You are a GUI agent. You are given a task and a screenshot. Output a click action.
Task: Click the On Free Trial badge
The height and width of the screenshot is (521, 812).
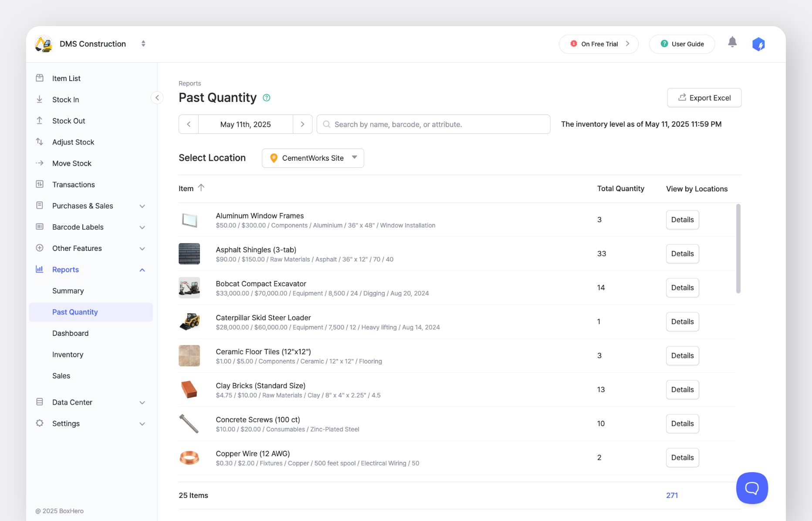[599, 44]
